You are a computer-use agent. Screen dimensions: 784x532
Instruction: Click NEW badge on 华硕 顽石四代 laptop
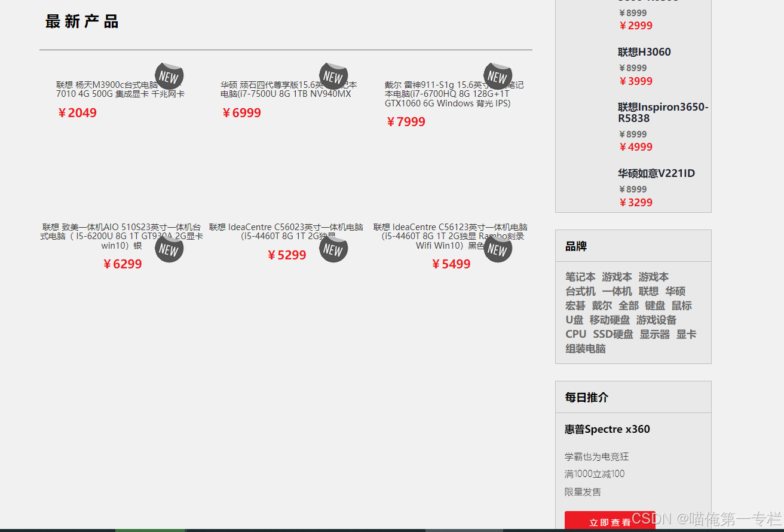(x=333, y=76)
